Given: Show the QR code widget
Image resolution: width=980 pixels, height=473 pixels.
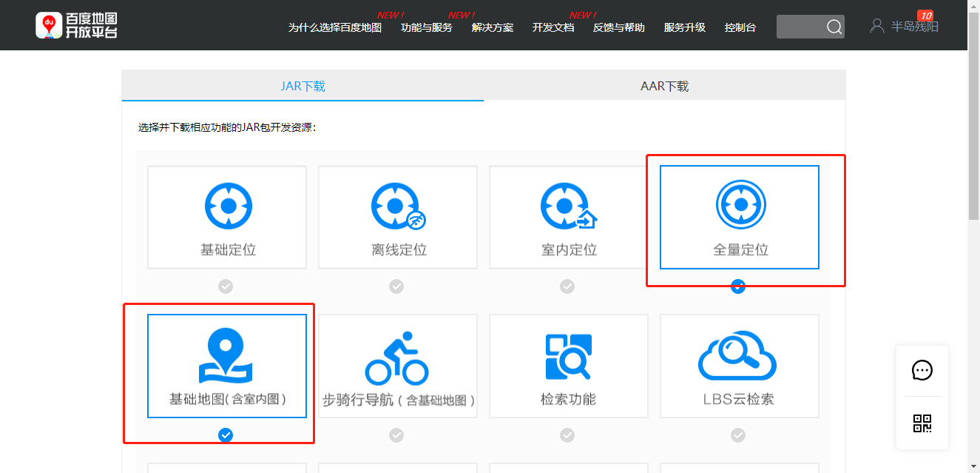Looking at the screenshot, I should tap(922, 423).
